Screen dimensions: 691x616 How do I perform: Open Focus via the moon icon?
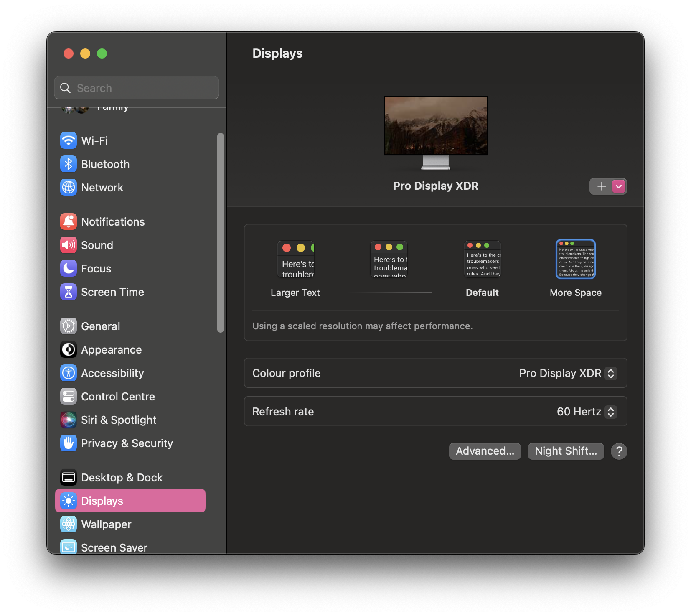pyautogui.click(x=69, y=268)
